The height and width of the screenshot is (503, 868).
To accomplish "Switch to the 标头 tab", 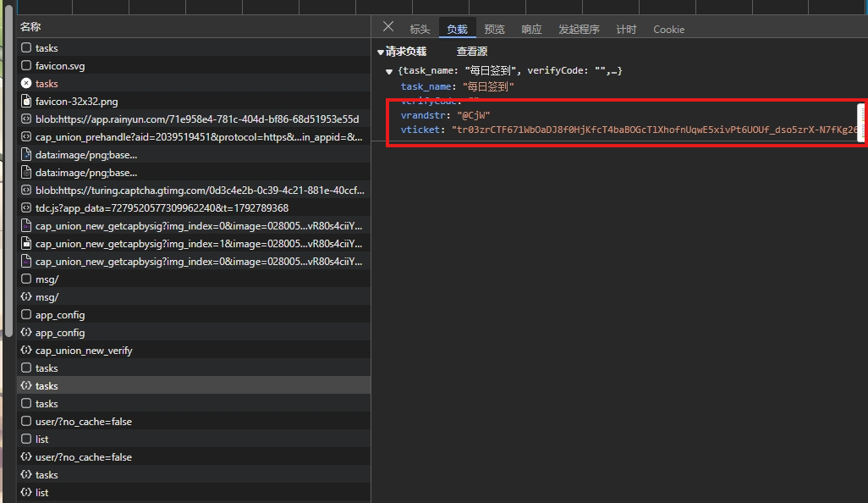I will click(x=420, y=30).
